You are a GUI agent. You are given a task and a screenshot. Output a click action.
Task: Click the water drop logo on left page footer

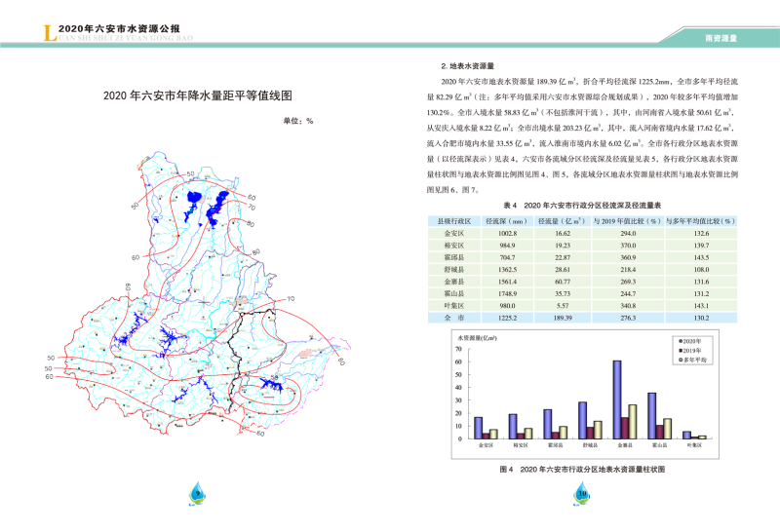coord(196,496)
